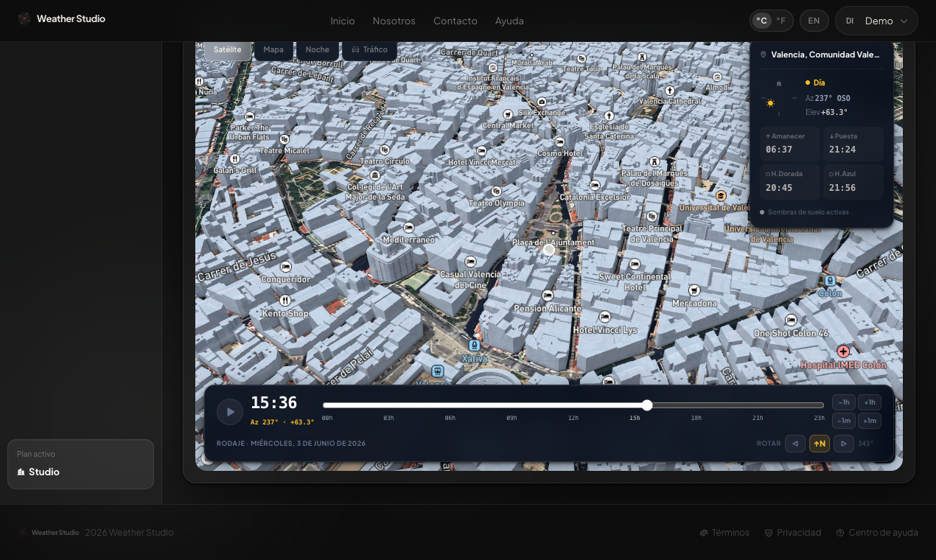Click the Conqueridor hotel marker
Viewport: 936px width, 560px height.
(286, 267)
